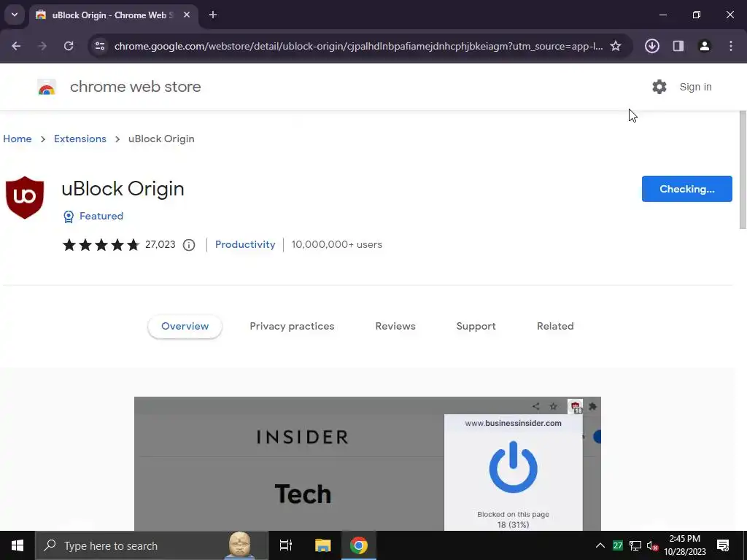Viewport: 747px width, 560px height.
Task: Switch to the Privacy practices tab
Action: [x=292, y=326]
